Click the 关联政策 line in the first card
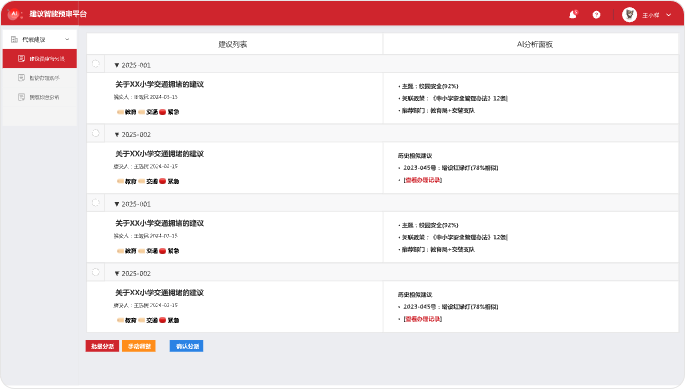Viewport: 685px width, 389px height. click(453, 98)
